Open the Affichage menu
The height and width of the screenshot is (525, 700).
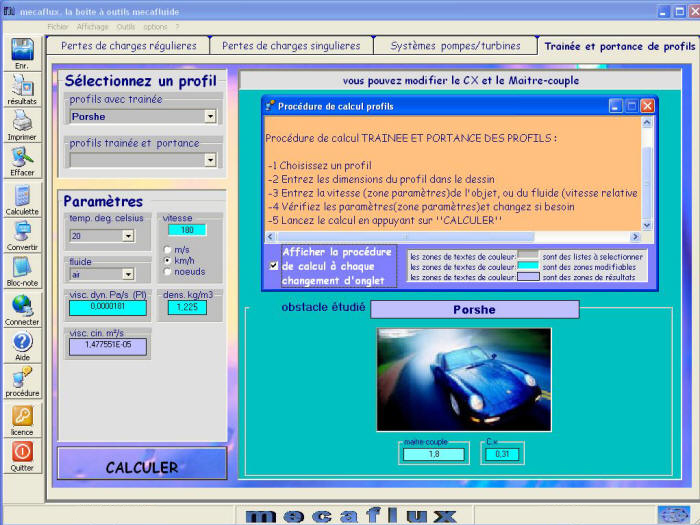coord(92,27)
